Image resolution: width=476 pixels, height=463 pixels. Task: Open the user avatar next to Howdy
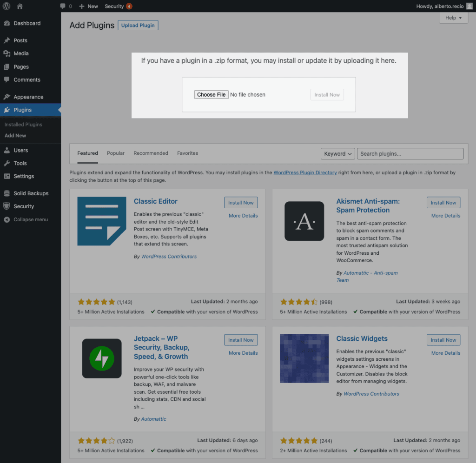click(469, 6)
